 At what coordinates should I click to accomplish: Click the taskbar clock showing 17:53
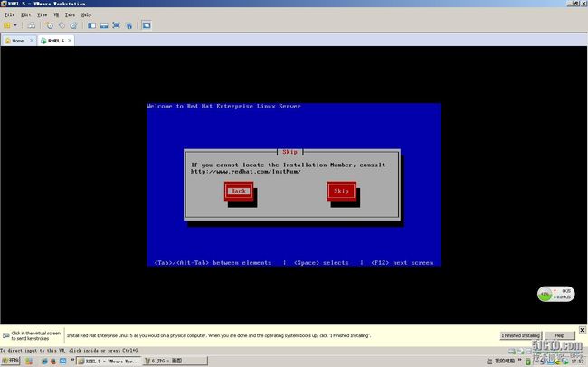coord(577,362)
